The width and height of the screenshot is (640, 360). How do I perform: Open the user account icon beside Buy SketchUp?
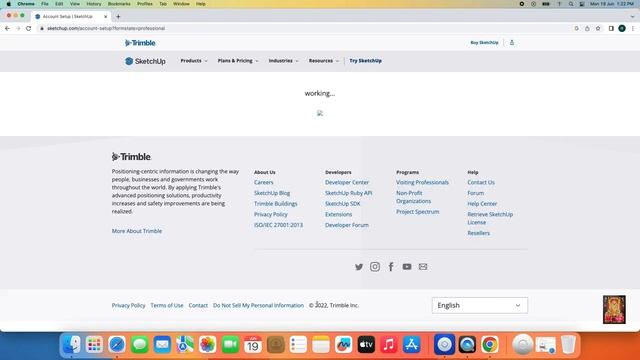[512, 42]
